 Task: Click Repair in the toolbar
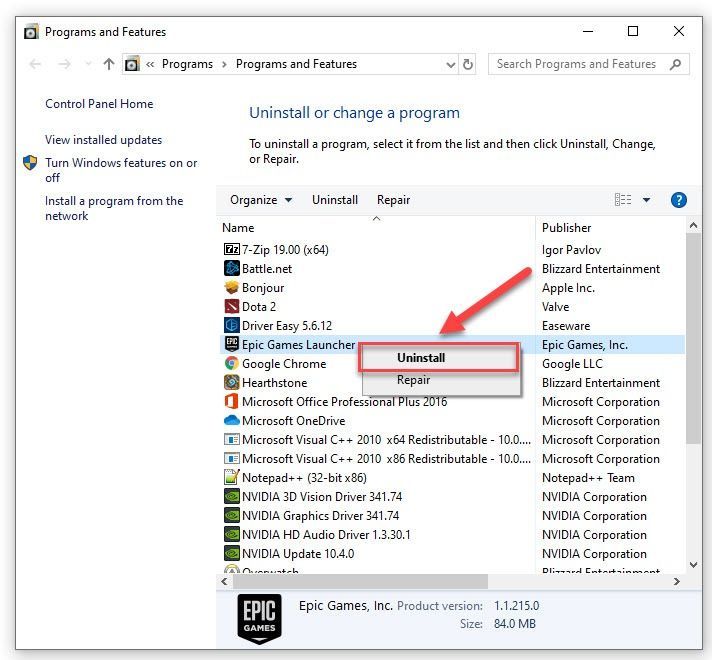point(393,200)
